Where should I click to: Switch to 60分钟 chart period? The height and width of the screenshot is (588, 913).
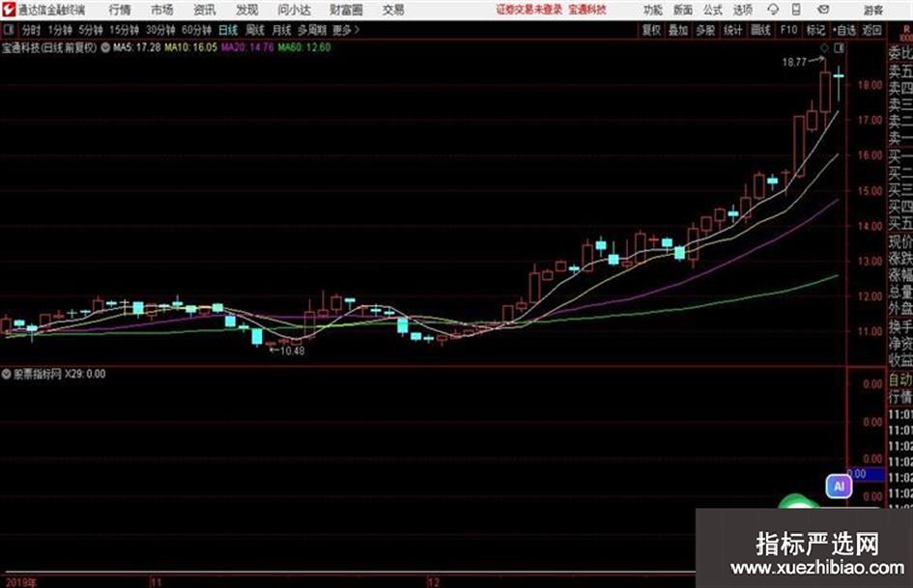coord(196,30)
